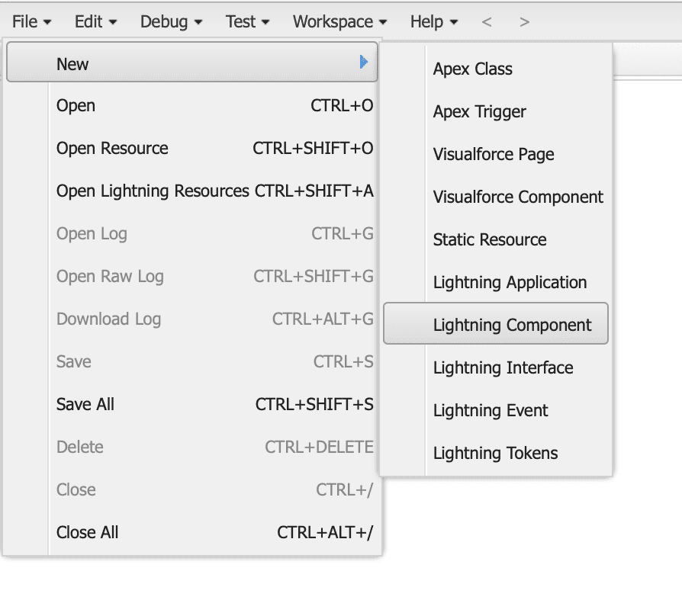Viewport: 682px width, 616px height.
Task: Select the Delete menu entry
Action: pos(191,447)
